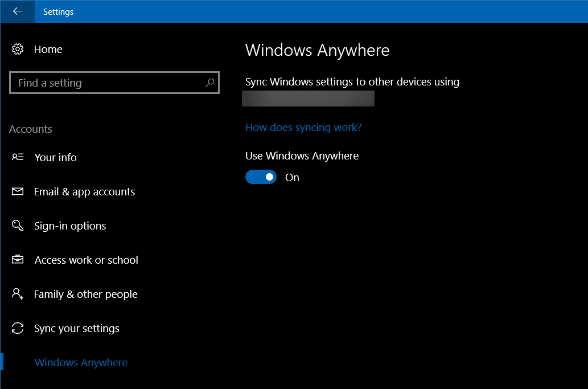
Task: Open 'Email & app accounts' text entry
Action: [84, 191]
